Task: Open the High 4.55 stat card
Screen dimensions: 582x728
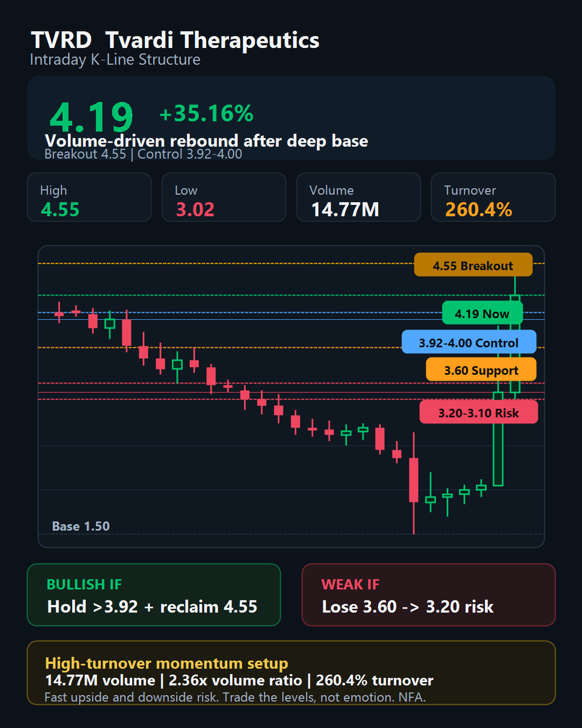Action: [89, 197]
